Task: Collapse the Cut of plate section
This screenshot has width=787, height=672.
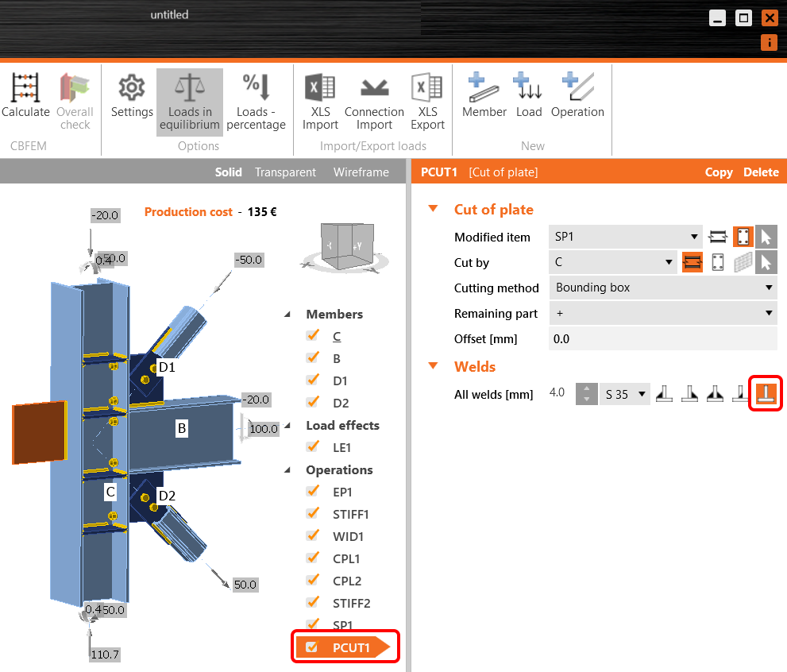Action: click(x=434, y=210)
